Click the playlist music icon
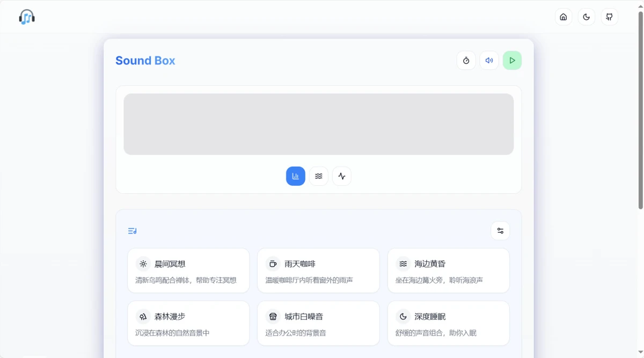Image resolution: width=644 pixels, height=358 pixels. (133, 231)
